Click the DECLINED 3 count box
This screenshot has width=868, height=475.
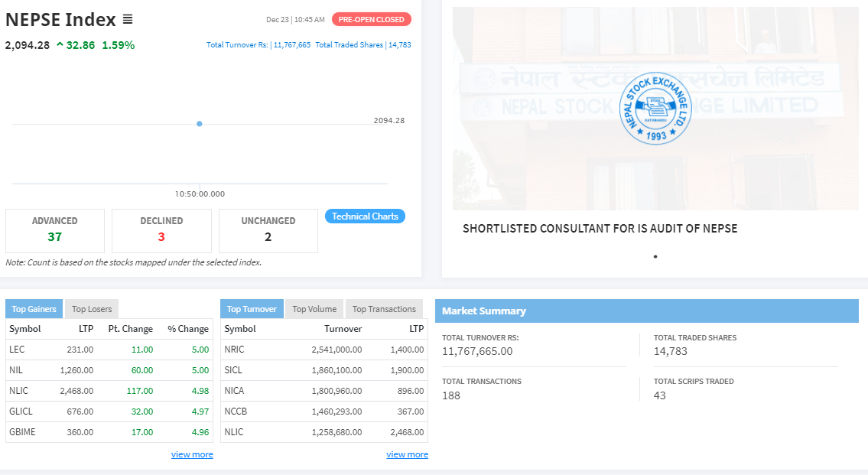[x=161, y=231]
